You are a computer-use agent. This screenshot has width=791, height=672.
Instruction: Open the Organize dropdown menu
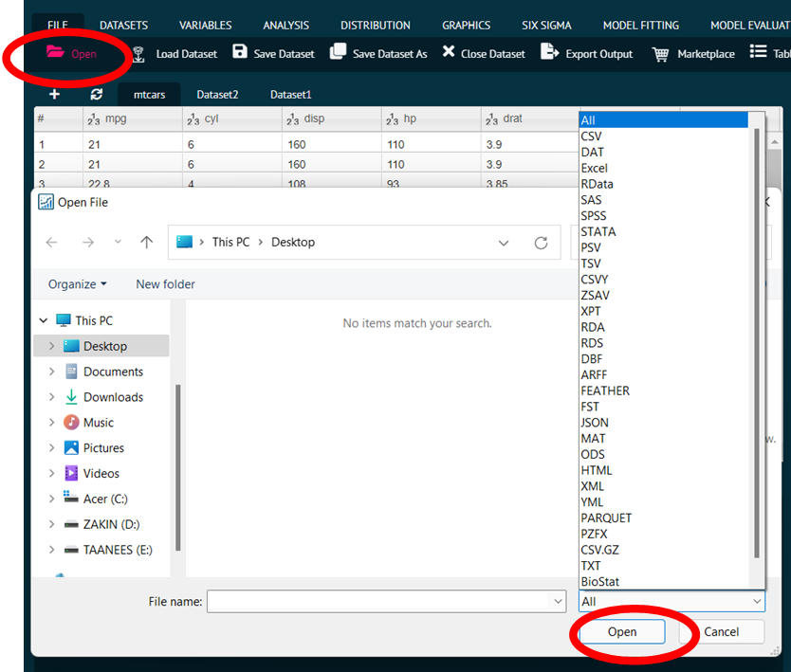78,284
